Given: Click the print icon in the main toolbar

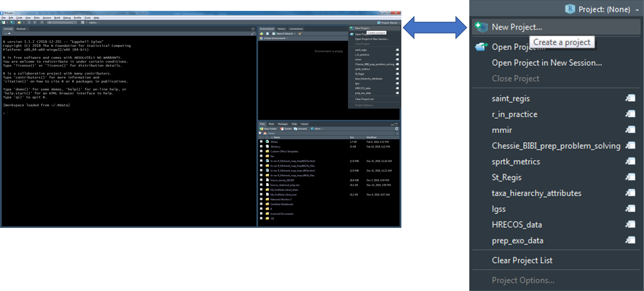Looking at the screenshot, I should point(42,22).
